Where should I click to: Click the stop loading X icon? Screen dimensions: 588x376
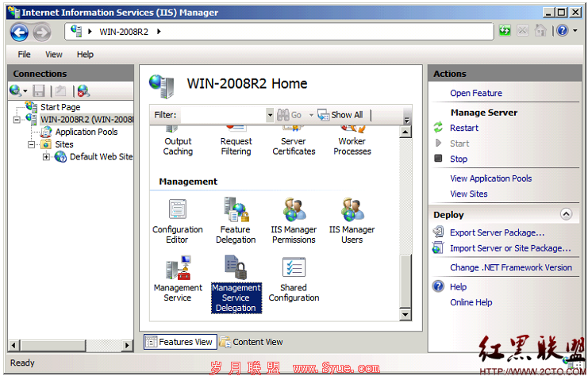pyautogui.click(x=523, y=30)
